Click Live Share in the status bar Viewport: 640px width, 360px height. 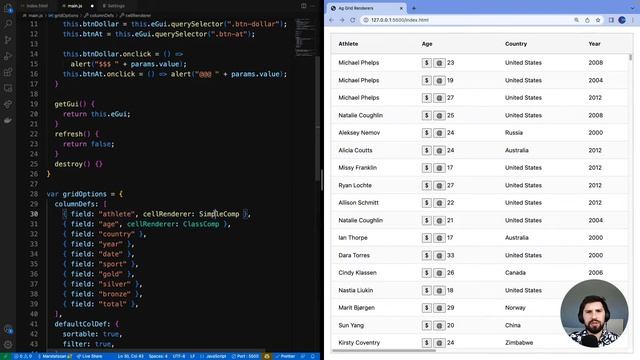coord(89,356)
